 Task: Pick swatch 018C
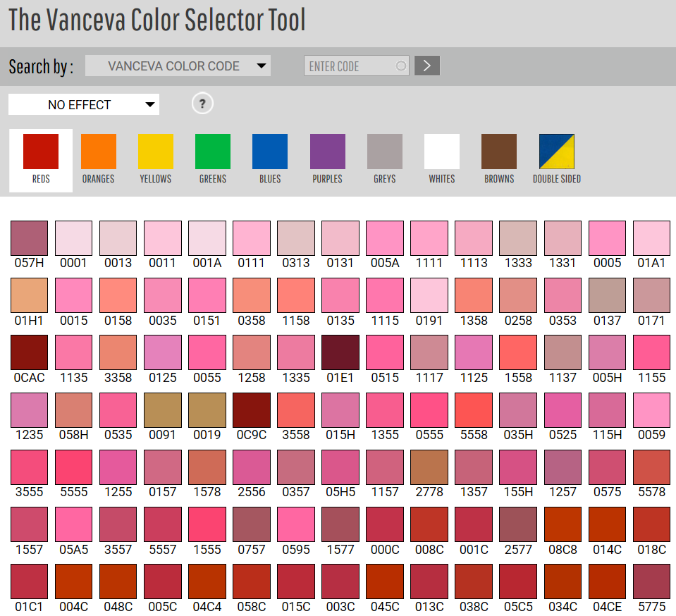pos(651,524)
